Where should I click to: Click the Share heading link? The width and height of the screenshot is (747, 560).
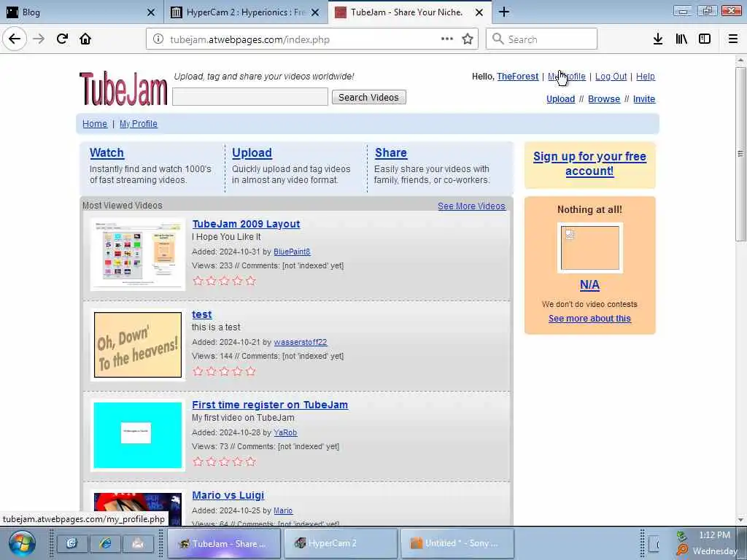point(391,153)
